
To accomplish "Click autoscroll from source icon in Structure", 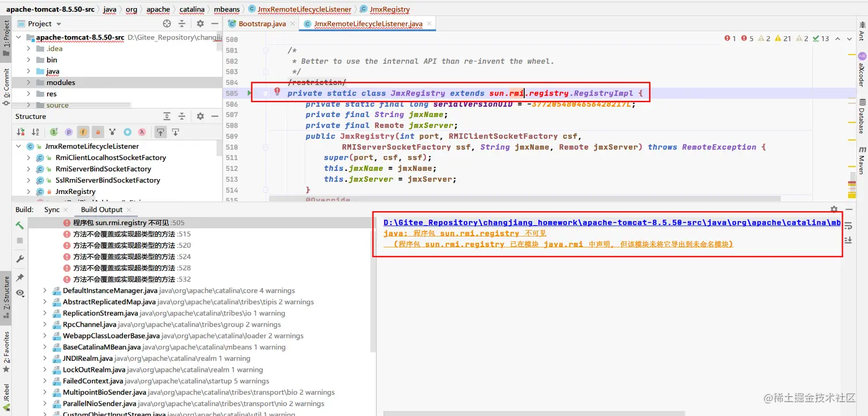I will (x=176, y=132).
